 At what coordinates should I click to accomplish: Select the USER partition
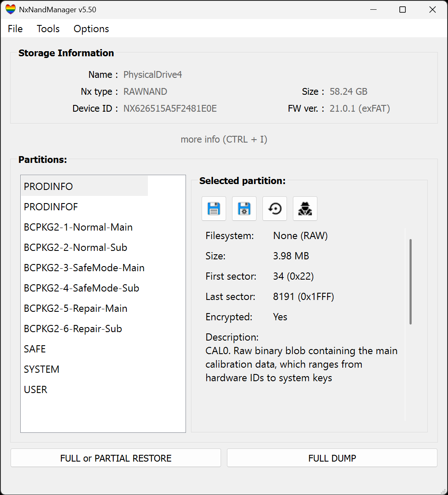point(36,390)
